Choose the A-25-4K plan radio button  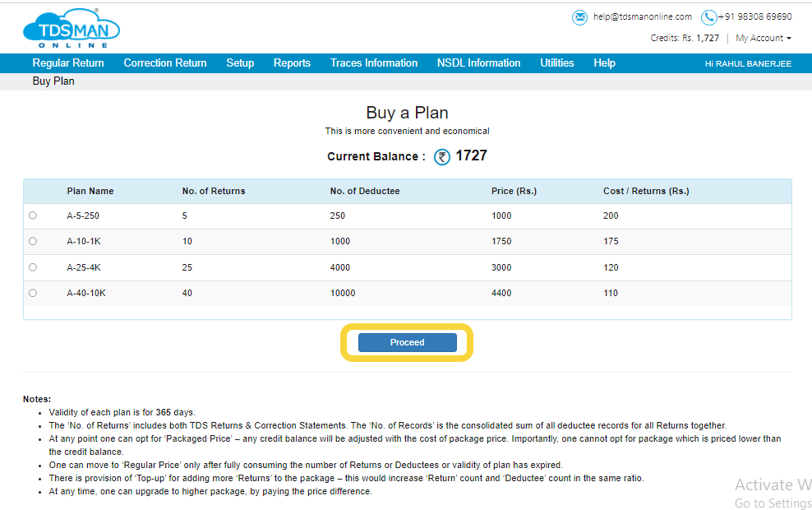pyautogui.click(x=33, y=267)
